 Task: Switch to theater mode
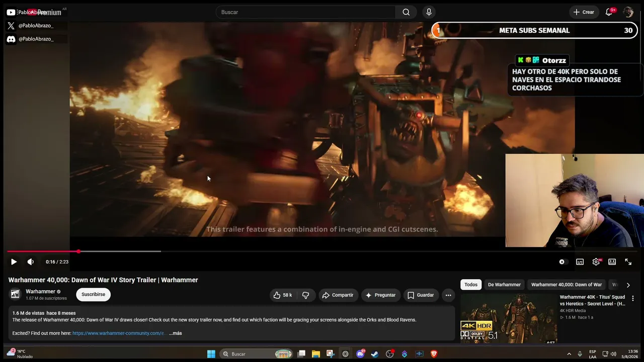[612, 262]
